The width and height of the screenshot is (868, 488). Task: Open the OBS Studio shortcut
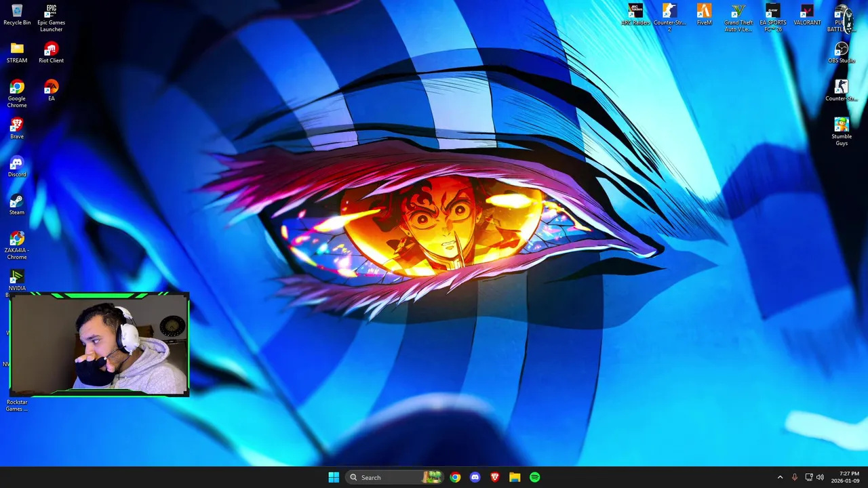(841, 53)
